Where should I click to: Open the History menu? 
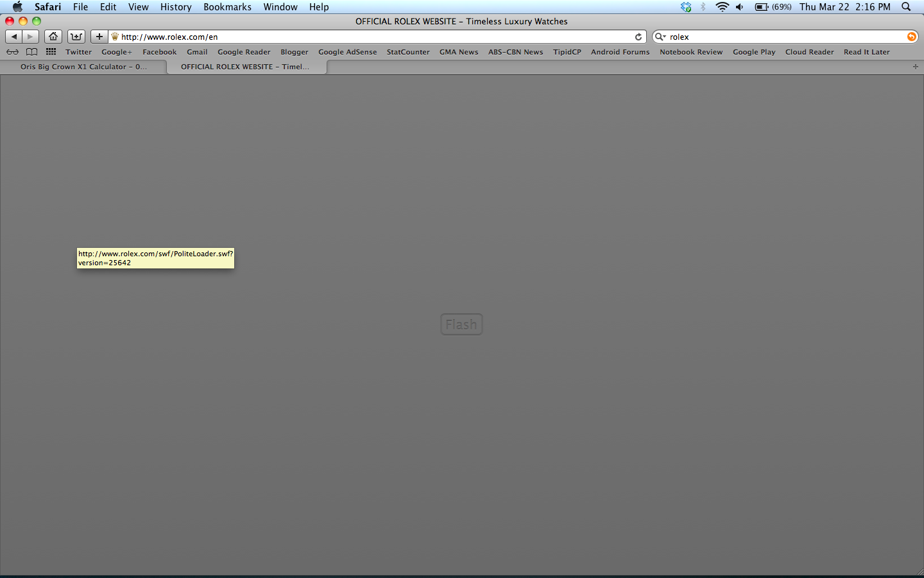176,7
